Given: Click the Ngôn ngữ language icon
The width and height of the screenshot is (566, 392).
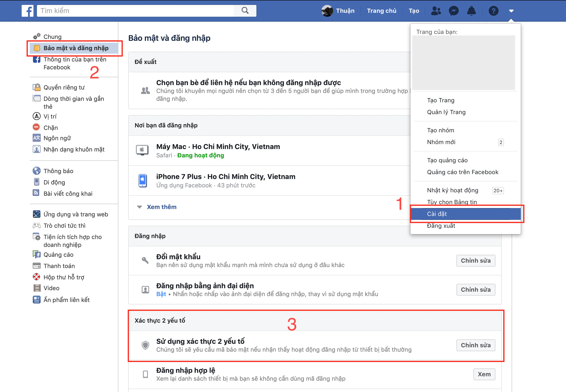Looking at the screenshot, I should click(x=37, y=138).
